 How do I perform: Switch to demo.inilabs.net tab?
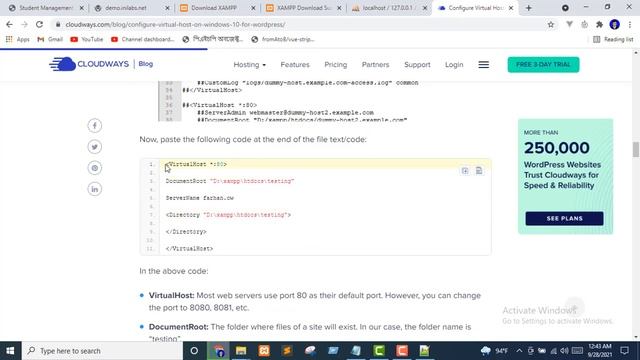(131, 8)
